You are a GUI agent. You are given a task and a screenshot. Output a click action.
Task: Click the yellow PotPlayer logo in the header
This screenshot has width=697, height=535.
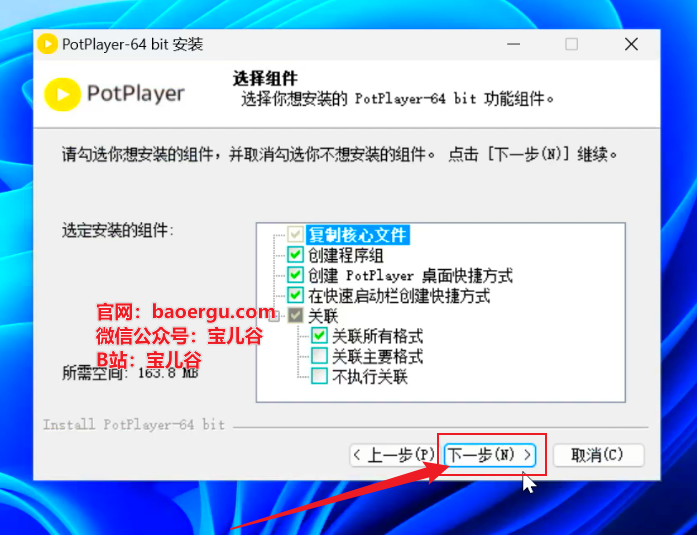pos(63,94)
